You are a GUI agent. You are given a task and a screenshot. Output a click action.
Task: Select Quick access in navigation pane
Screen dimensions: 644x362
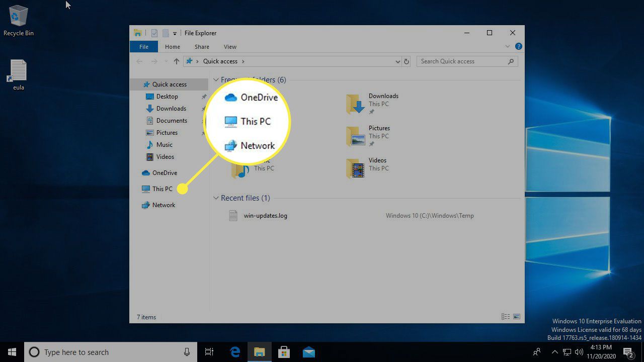[169, 84]
